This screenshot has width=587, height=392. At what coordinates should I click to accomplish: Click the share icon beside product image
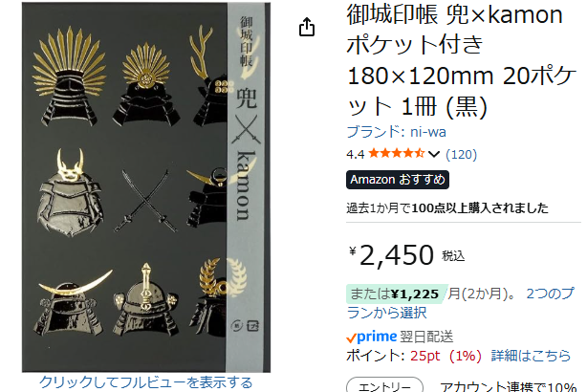[307, 27]
